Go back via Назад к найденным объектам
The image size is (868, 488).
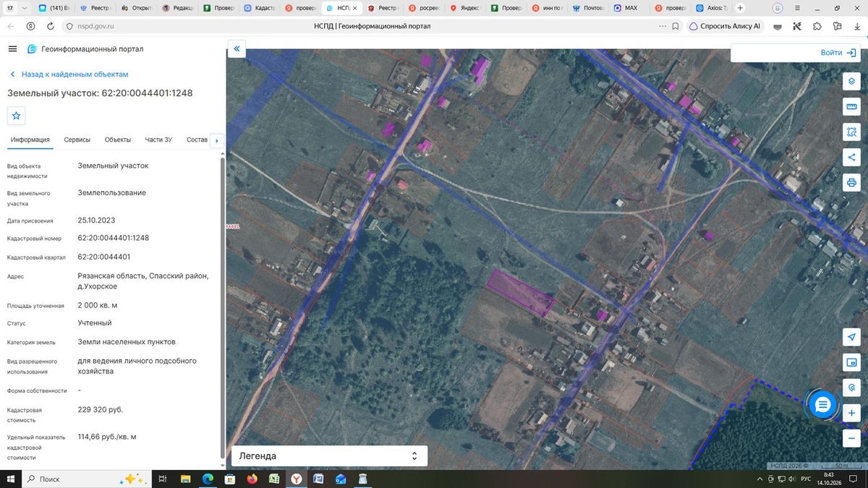pos(69,74)
